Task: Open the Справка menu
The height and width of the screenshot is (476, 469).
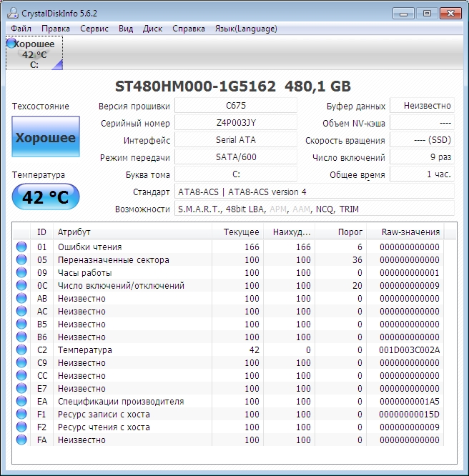Action: pos(188,29)
